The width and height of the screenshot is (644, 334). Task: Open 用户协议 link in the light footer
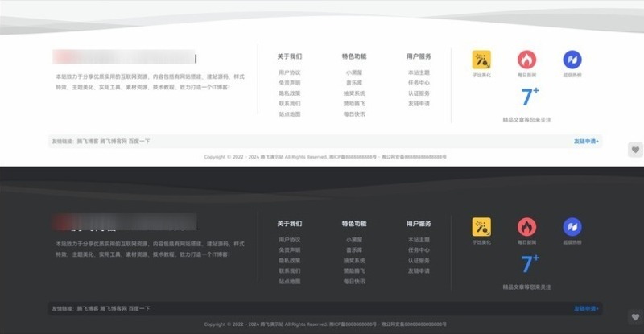coord(290,72)
